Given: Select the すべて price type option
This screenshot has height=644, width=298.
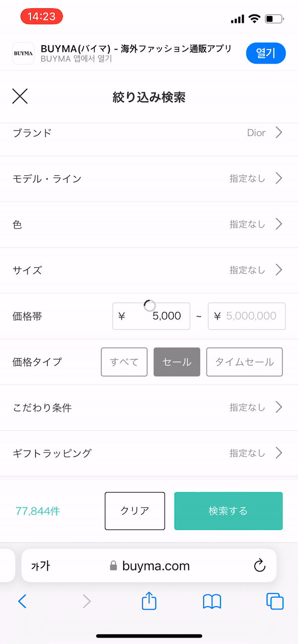Looking at the screenshot, I should coord(124,362).
